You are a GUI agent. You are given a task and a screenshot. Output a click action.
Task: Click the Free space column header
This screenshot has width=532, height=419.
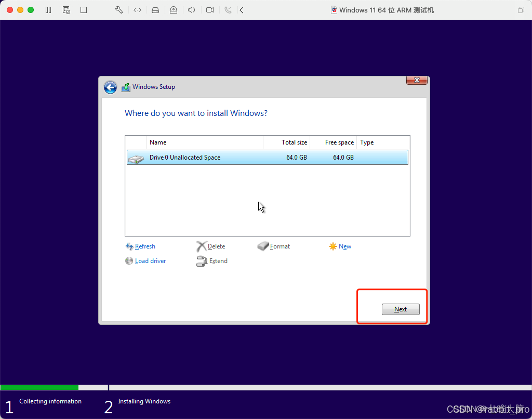point(333,142)
